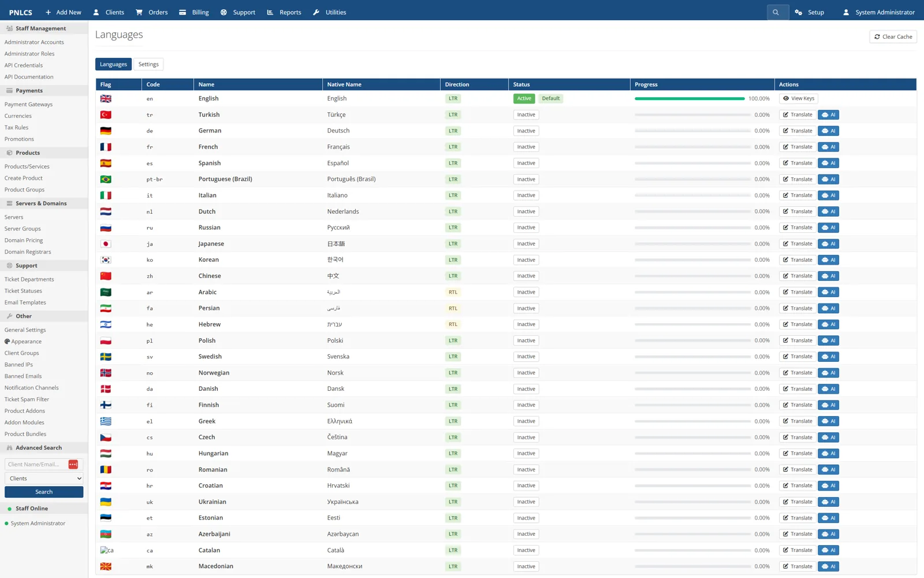Toggle Inactive status for German

tap(526, 131)
